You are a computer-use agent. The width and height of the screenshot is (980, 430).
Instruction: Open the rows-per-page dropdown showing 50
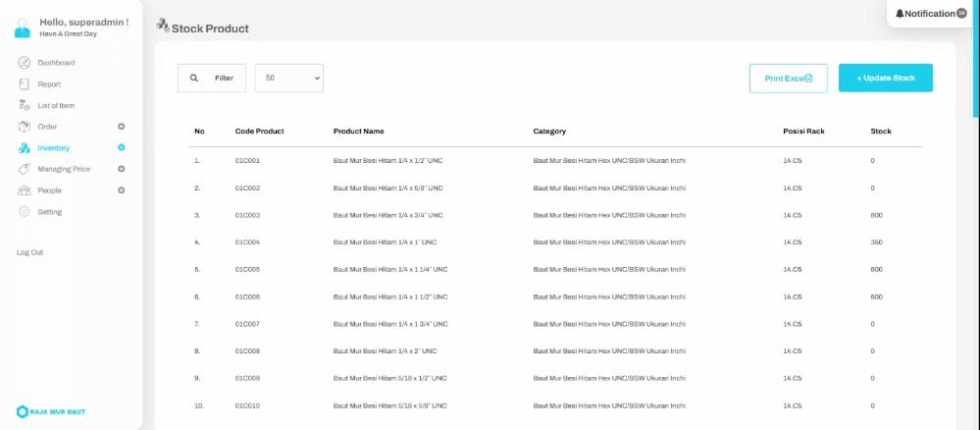pyautogui.click(x=288, y=79)
